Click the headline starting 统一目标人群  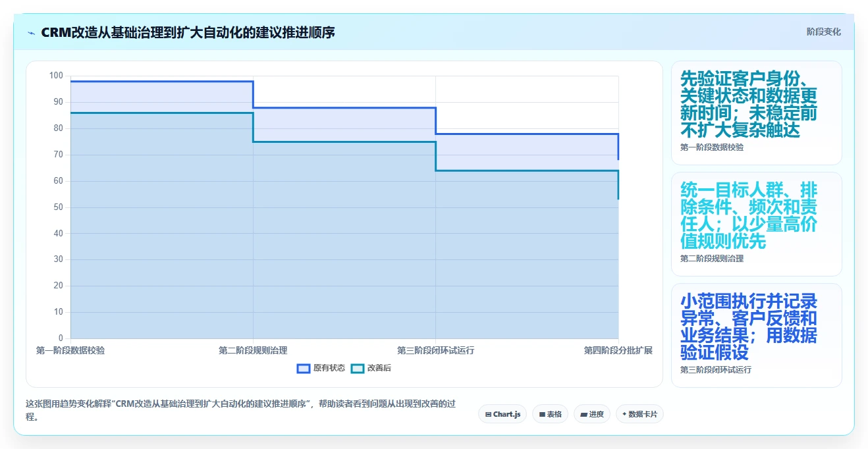click(749, 215)
